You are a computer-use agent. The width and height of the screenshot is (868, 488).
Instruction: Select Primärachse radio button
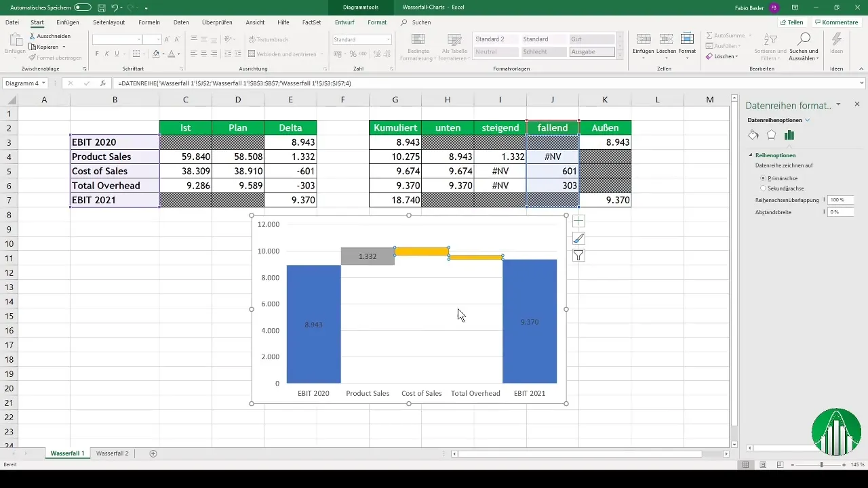763,178
